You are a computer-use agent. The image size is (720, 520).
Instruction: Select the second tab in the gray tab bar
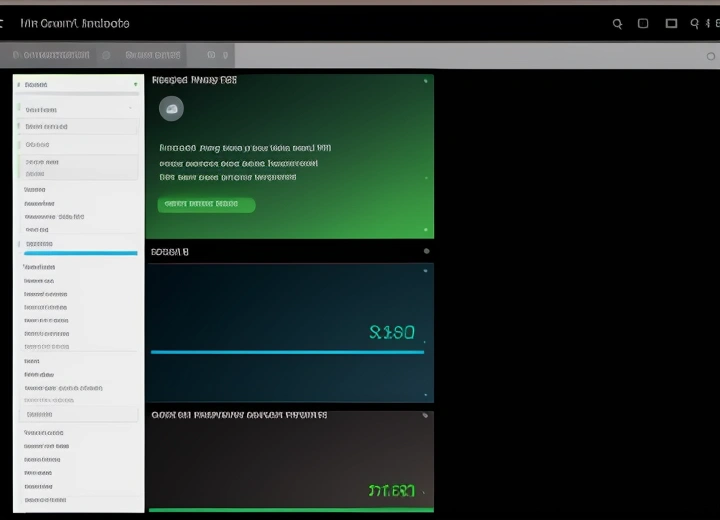pyautogui.click(x=153, y=55)
